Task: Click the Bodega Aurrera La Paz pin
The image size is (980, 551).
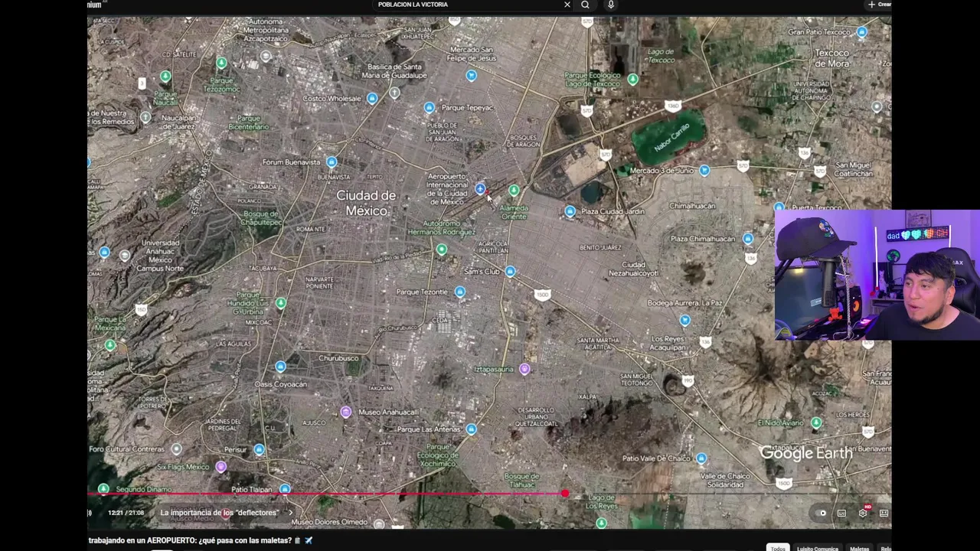Action: click(x=684, y=321)
